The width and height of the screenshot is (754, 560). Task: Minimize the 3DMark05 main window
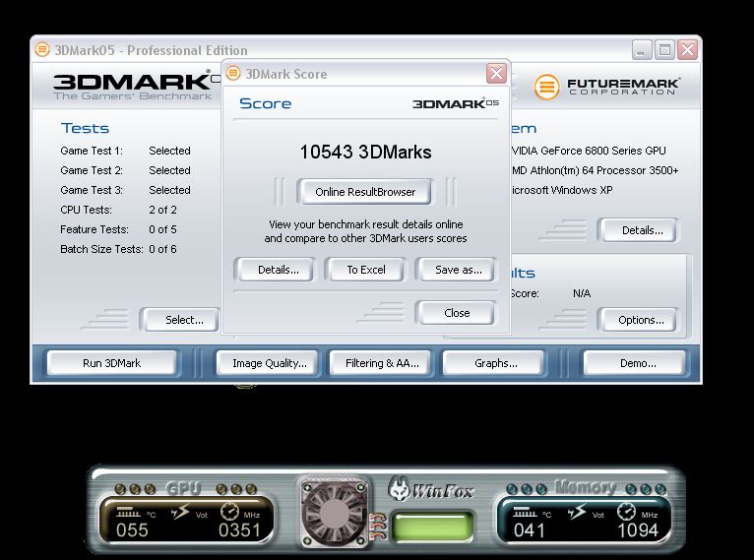point(642,49)
